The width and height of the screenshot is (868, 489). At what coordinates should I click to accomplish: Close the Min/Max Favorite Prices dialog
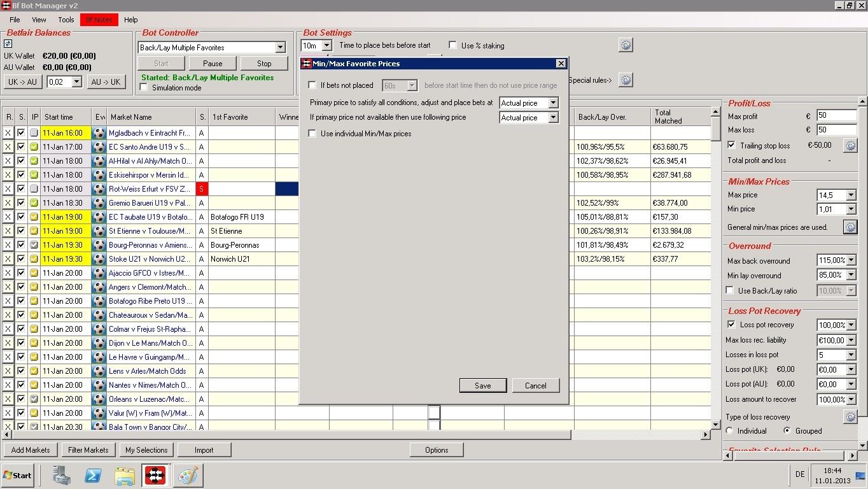[x=561, y=63]
